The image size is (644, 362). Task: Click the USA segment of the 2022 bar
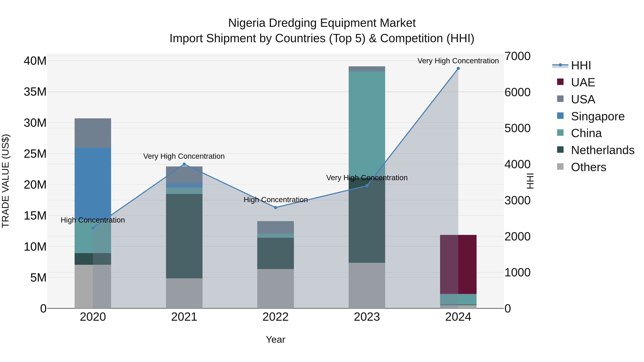click(275, 227)
